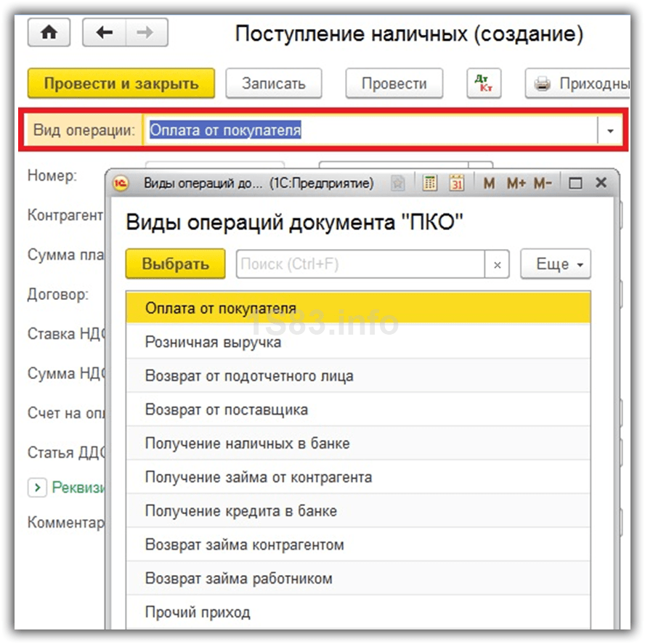645x644 pixels.
Task: Expand the Реквизиты collapsible section
Action: coord(37,487)
